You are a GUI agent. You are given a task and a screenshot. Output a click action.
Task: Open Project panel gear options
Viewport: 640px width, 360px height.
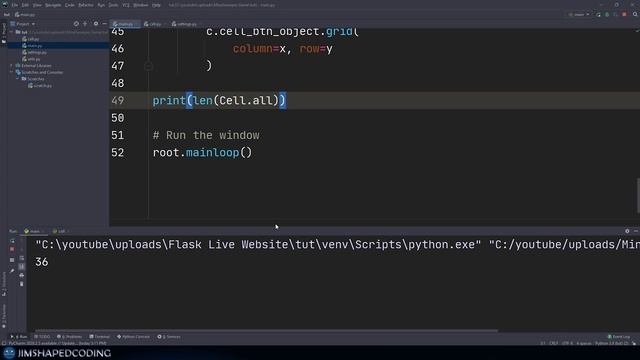(96, 24)
